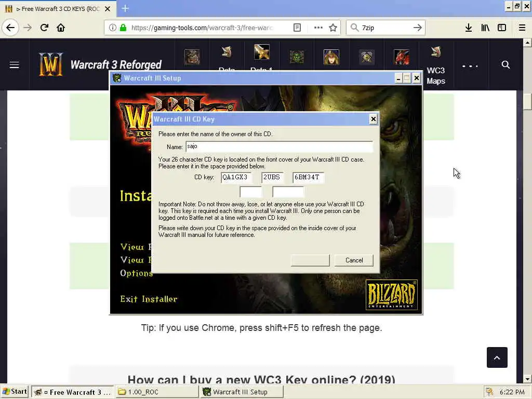Open the Firefox library icon
This screenshot has width=532, height=399.
(485, 28)
